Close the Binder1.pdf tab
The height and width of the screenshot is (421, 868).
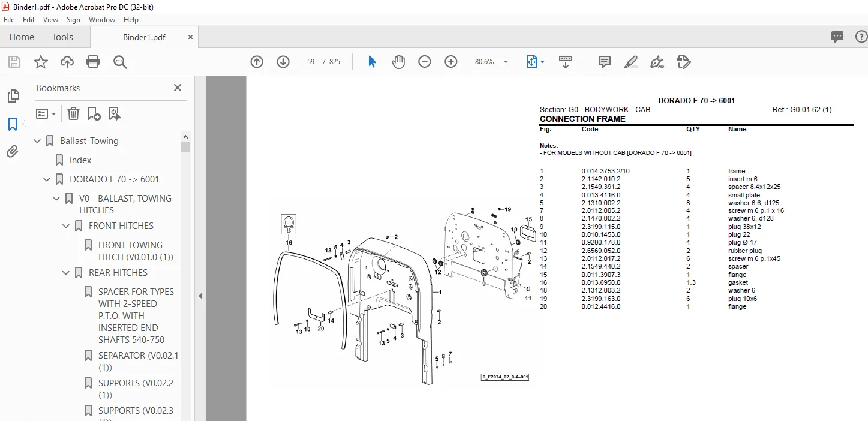tap(191, 37)
